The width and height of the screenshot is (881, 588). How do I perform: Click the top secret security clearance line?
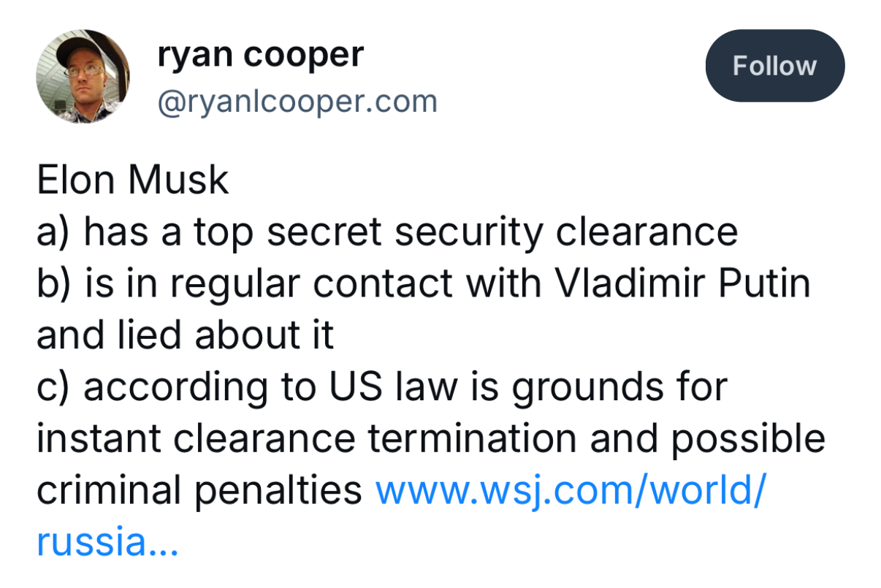click(387, 232)
